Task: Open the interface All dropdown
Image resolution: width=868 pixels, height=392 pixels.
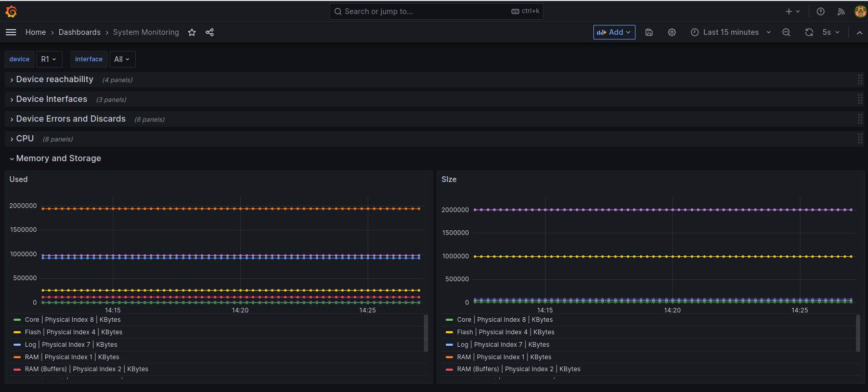Action: tap(122, 59)
